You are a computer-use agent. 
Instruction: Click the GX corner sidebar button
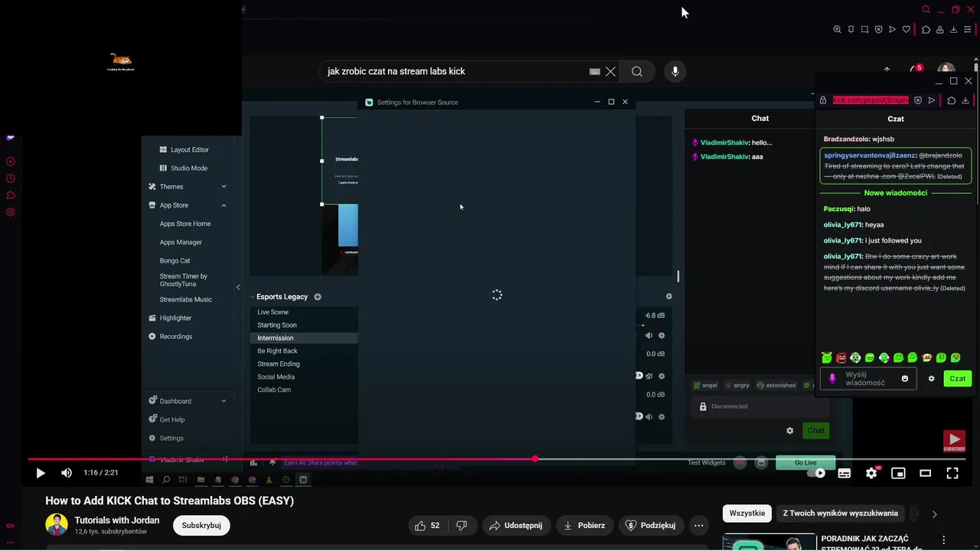point(10,526)
